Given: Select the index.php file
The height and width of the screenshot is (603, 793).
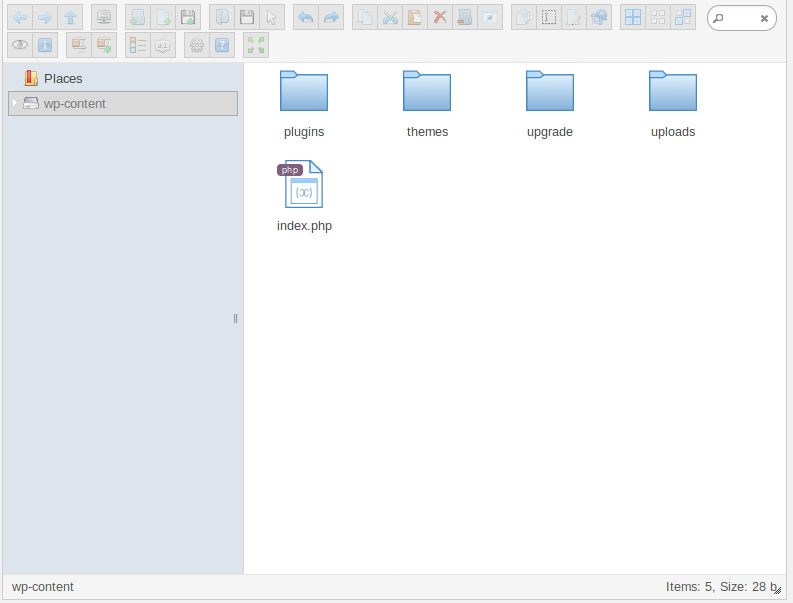Looking at the screenshot, I should tap(304, 186).
